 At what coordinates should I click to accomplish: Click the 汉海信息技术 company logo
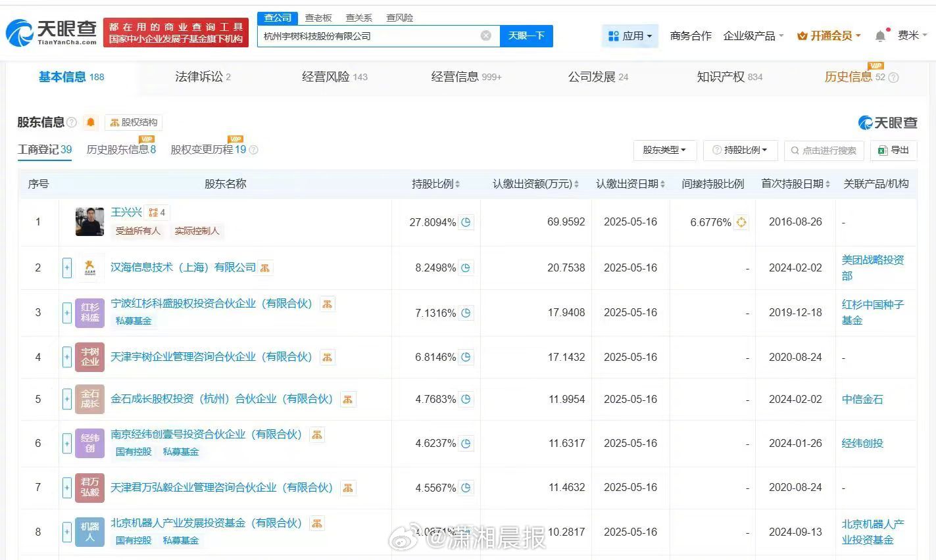click(x=89, y=268)
